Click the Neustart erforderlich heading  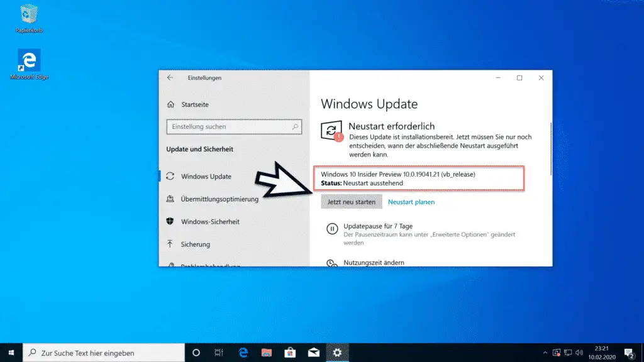[x=391, y=126]
